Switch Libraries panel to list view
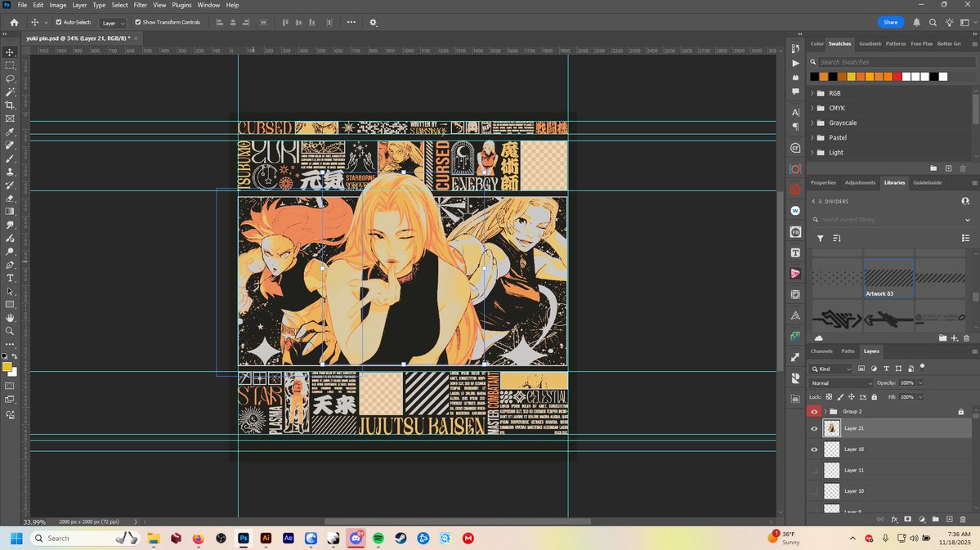 click(965, 238)
